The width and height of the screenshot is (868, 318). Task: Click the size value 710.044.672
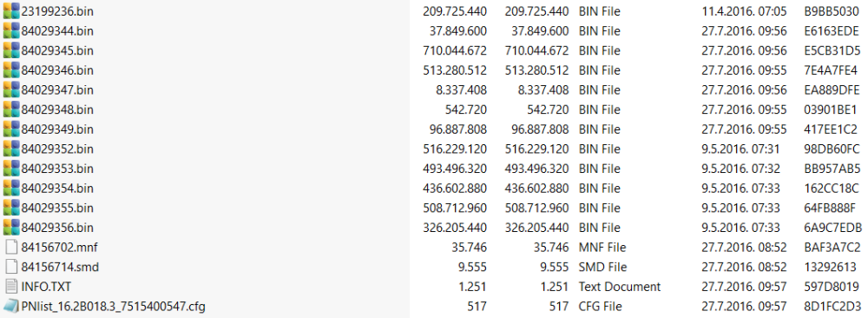pyautogui.click(x=455, y=50)
